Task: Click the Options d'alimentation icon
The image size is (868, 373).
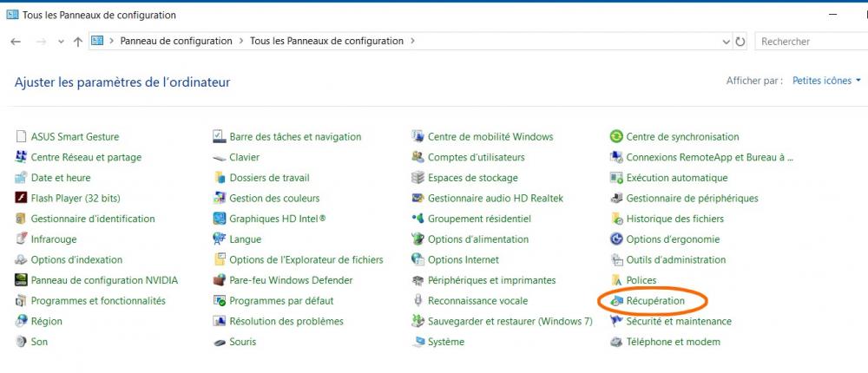Action: (418, 239)
